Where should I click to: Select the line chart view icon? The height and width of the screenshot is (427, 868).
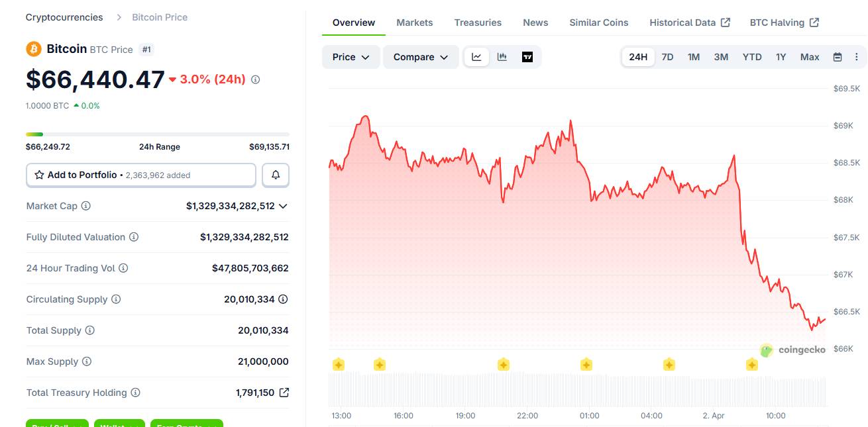(x=476, y=57)
